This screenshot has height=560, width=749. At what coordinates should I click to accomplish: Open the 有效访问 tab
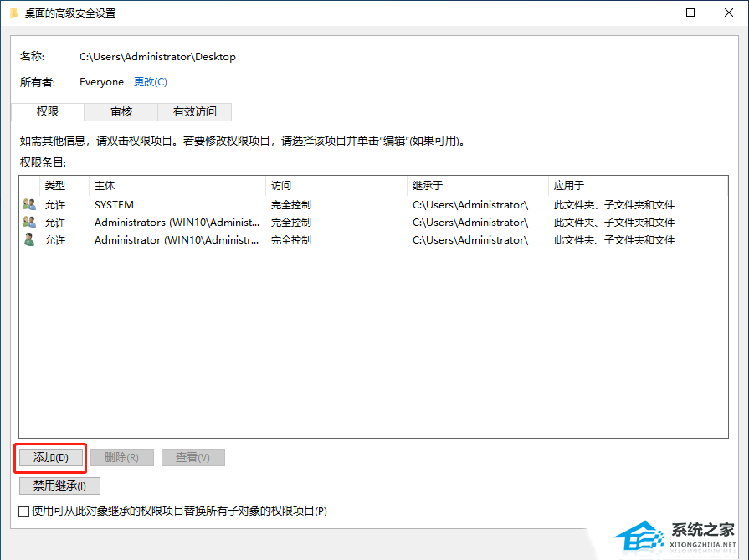tap(194, 112)
